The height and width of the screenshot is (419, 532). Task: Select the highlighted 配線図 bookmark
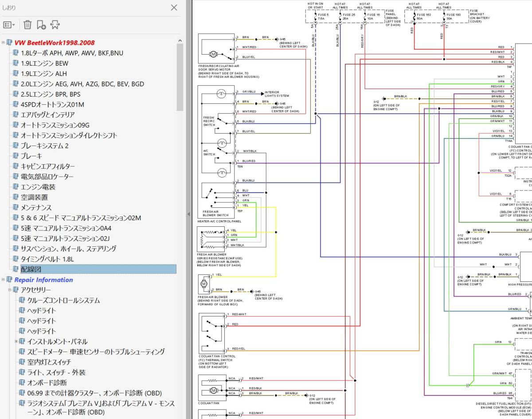98,269
